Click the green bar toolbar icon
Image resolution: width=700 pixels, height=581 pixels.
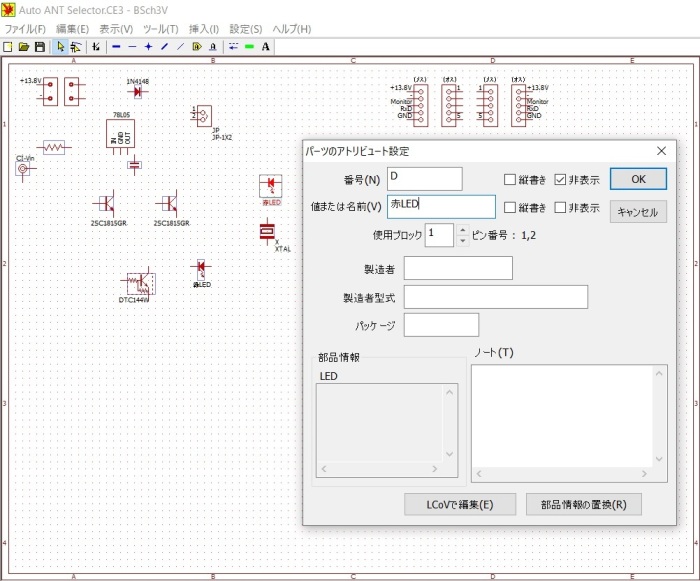click(249, 46)
